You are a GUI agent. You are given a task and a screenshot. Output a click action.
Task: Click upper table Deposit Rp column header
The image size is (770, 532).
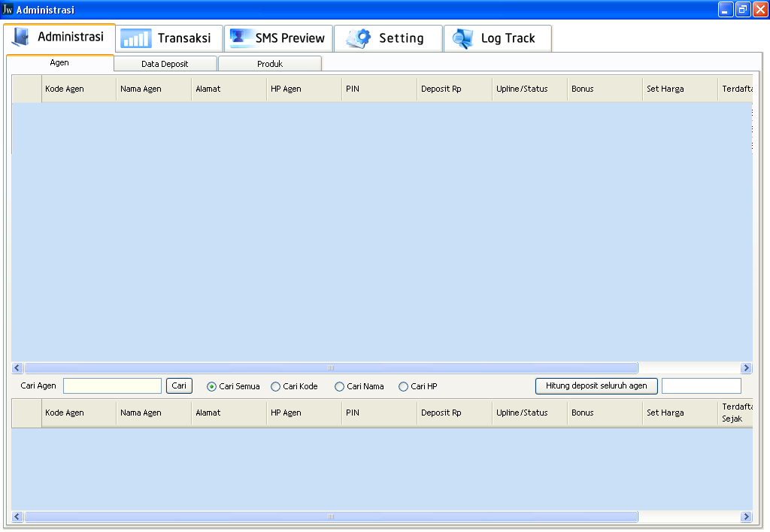[x=454, y=89]
